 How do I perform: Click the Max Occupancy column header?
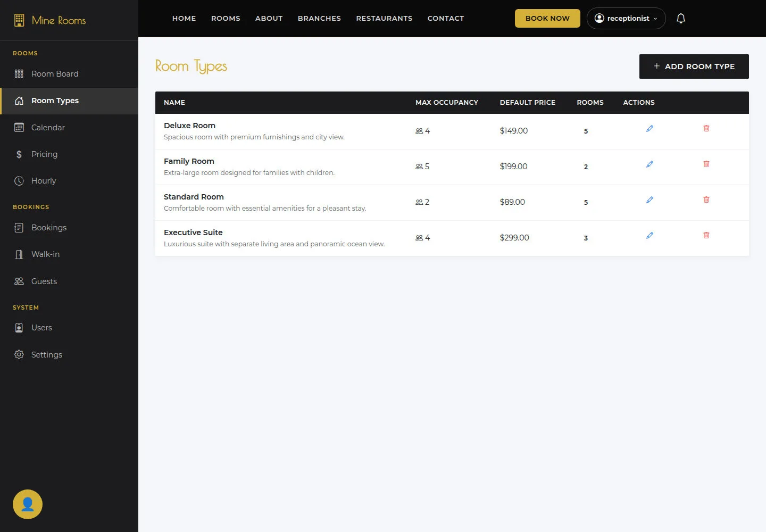click(x=447, y=103)
